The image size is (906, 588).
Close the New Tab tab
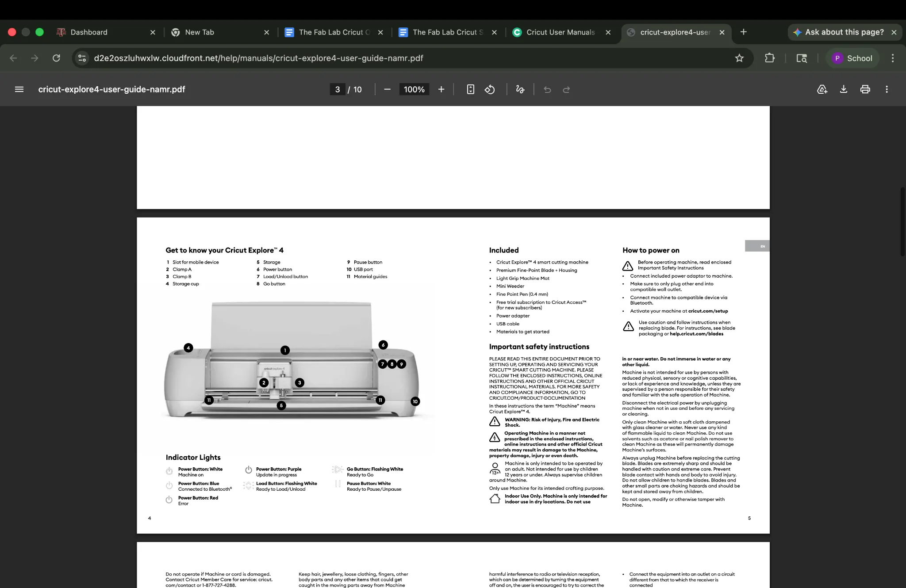(x=266, y=32)
